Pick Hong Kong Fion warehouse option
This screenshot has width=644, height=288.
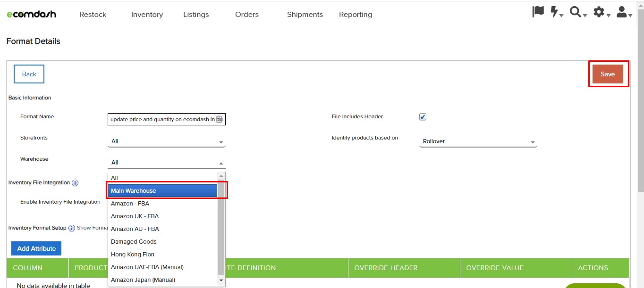coord(163,254)
